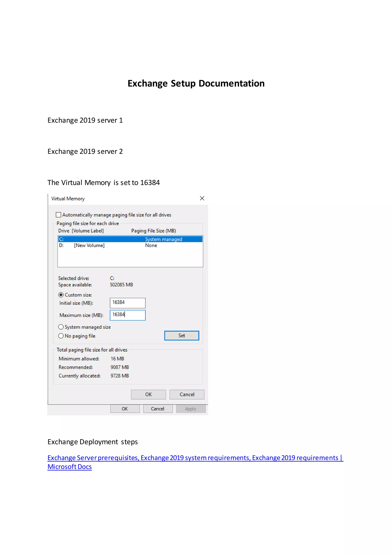Open the Exchange Server prerequisites link

[x=195, y=462]
